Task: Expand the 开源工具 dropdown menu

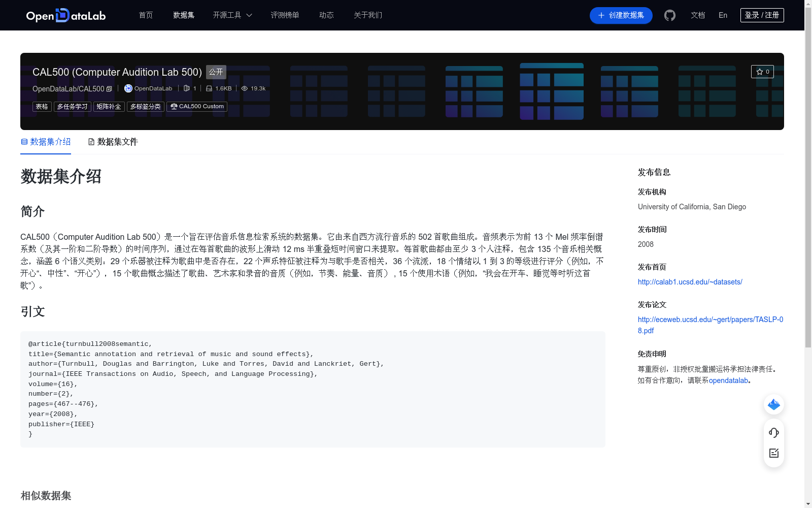Action: 232,15
